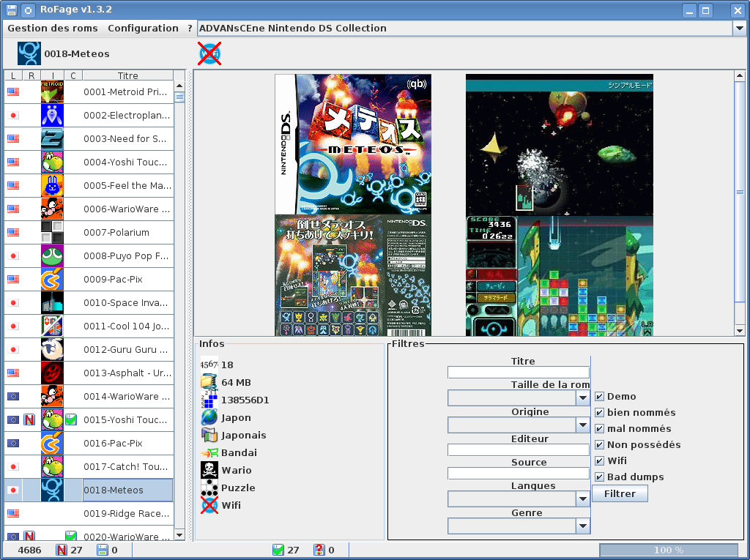Click the green checkmark status bar icon
Screen dimensions: 750x560
coord(278,550)
